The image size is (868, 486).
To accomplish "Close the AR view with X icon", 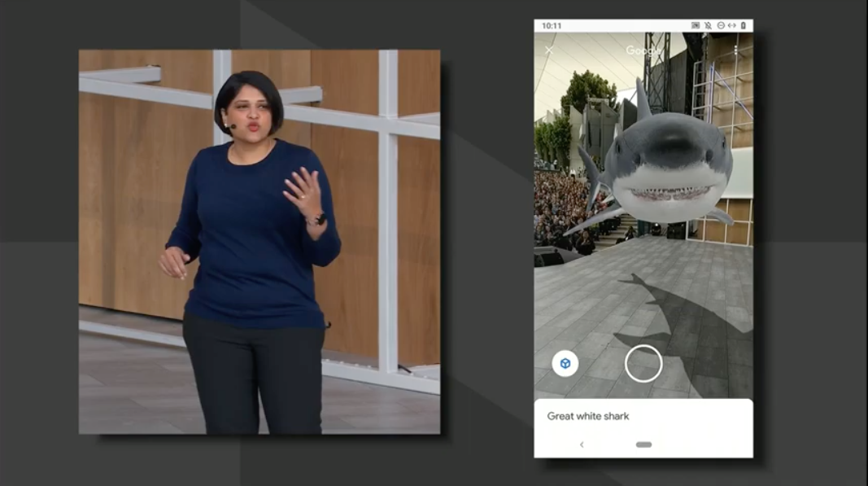I will coord(548,50).
